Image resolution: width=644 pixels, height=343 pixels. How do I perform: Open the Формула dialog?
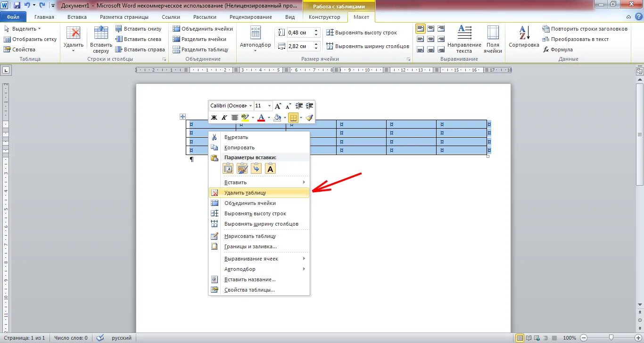point(558,49)
